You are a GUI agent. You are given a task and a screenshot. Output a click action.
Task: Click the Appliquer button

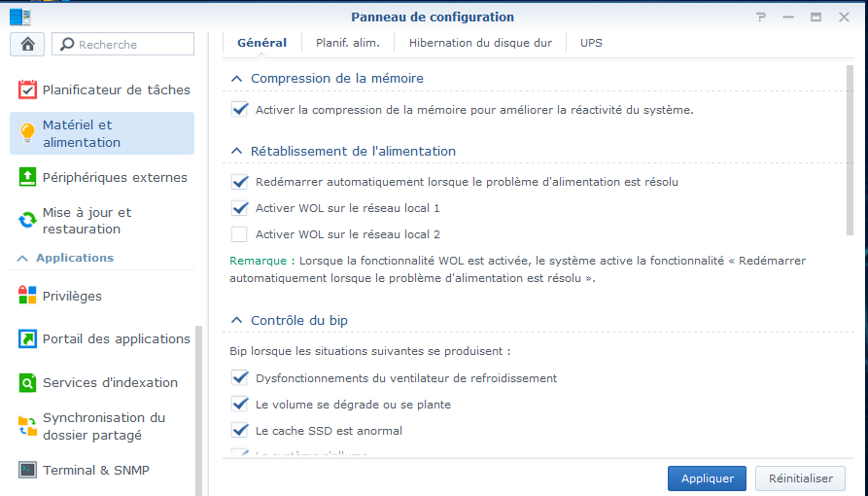pyautogui.click(x=707, y=478)
